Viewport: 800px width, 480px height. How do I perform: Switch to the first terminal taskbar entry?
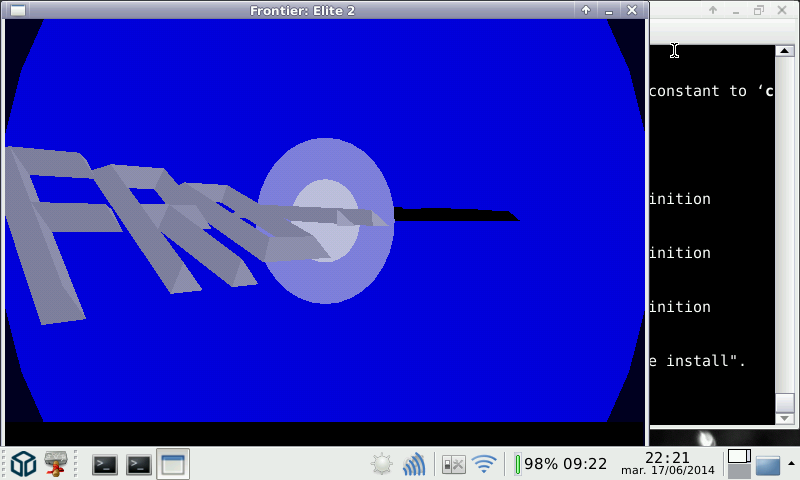[105, 464]
